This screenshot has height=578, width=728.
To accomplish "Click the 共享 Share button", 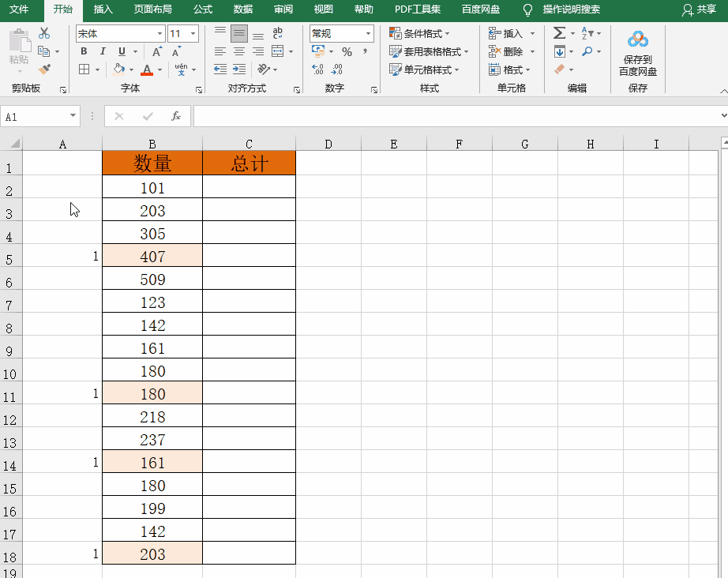I will coord(700,9).
